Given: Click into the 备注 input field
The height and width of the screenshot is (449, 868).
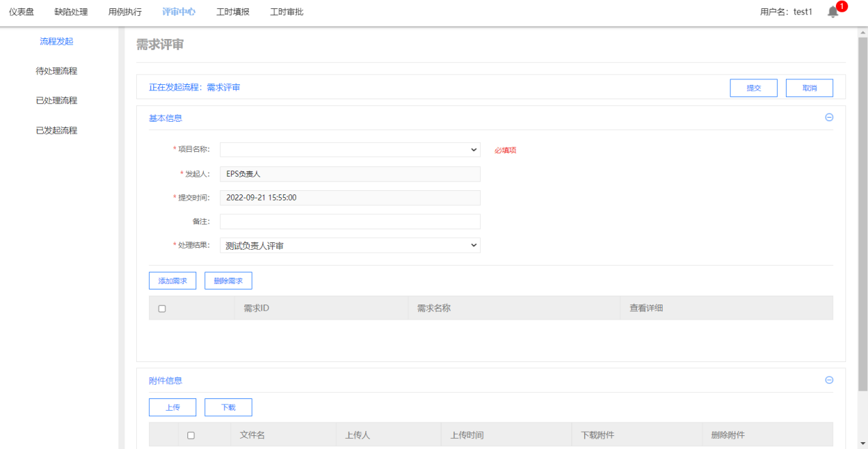Looking at the screenshot, I should (350, 222).
